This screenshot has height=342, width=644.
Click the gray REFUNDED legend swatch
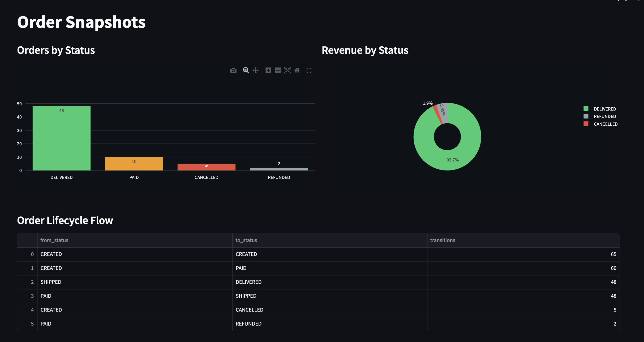click(586, 116)
